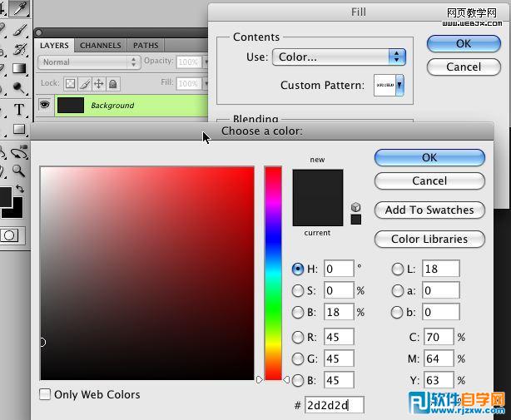Click the C cyan percent field
Image resolution: width=511 pixels, height=420 pixels.
point(439,337)
